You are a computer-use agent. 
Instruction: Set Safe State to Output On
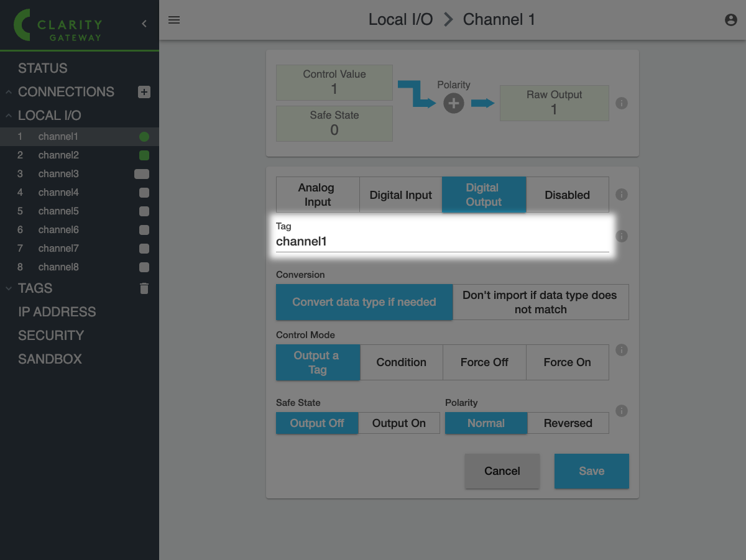tap(398, 423)
